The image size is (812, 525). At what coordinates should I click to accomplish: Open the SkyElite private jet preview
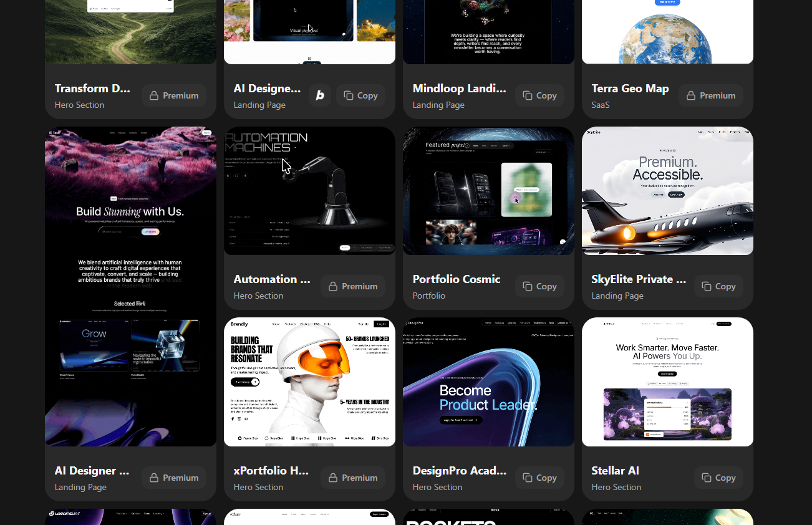pyautogui.click(x=667, y=191)
